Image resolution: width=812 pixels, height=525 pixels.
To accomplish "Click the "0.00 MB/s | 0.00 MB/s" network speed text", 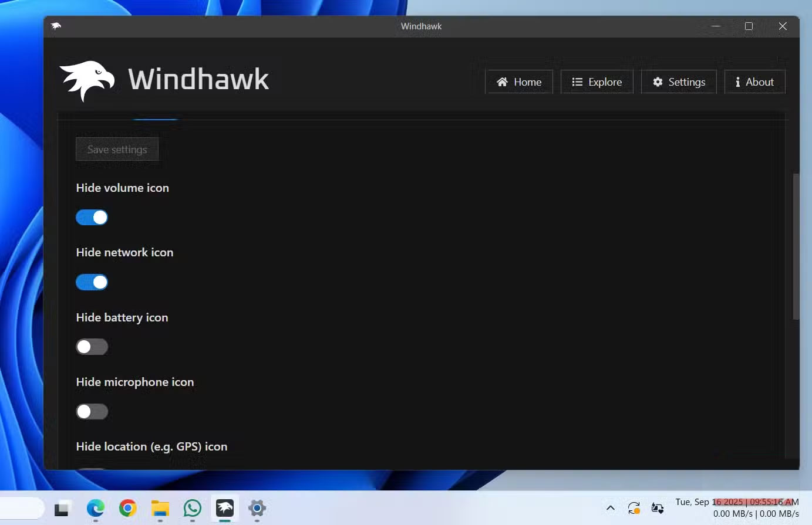I will 756,514.
